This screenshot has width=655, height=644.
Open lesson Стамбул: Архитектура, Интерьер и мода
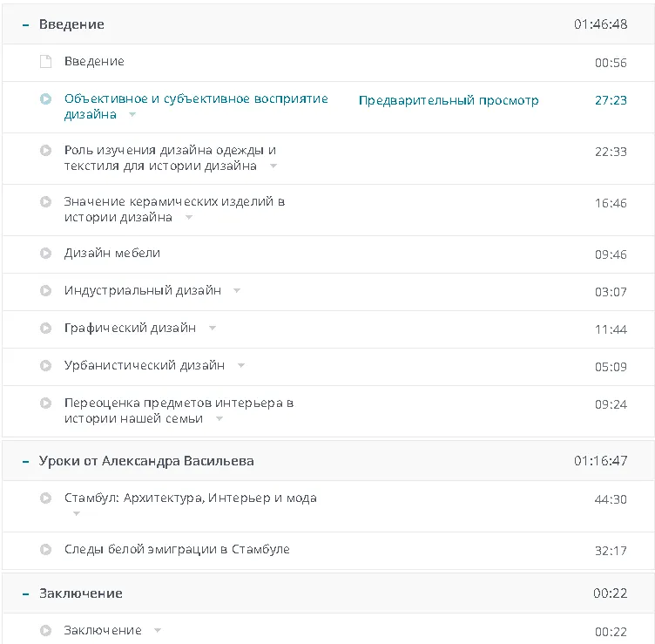coord(190,498)
